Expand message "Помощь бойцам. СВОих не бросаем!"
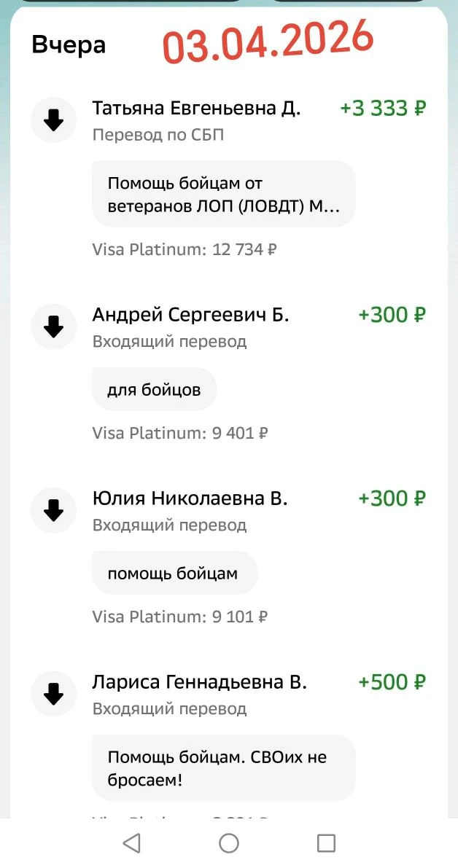The image size is (458, 868). point(223,768)
